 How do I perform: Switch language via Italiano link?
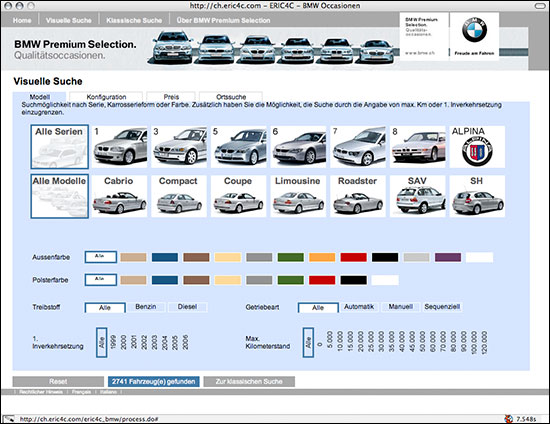(x=108, y=392)
